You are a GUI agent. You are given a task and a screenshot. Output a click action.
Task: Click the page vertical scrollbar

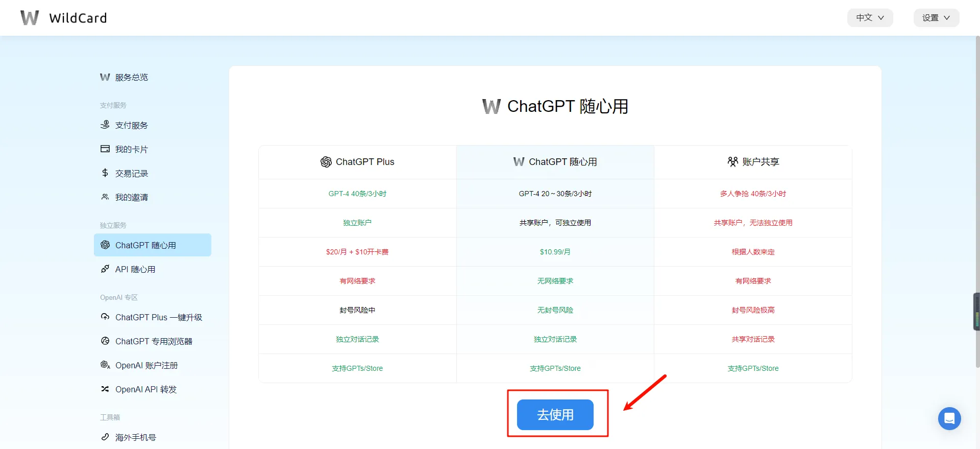977,204
